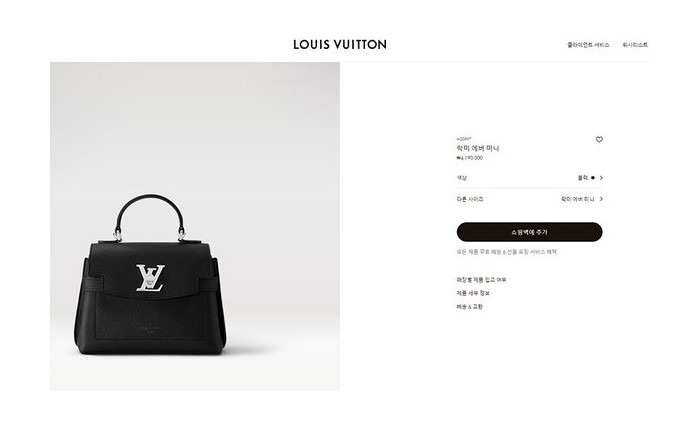Click the 락미 에버 미니 product title

pos(478,148)
